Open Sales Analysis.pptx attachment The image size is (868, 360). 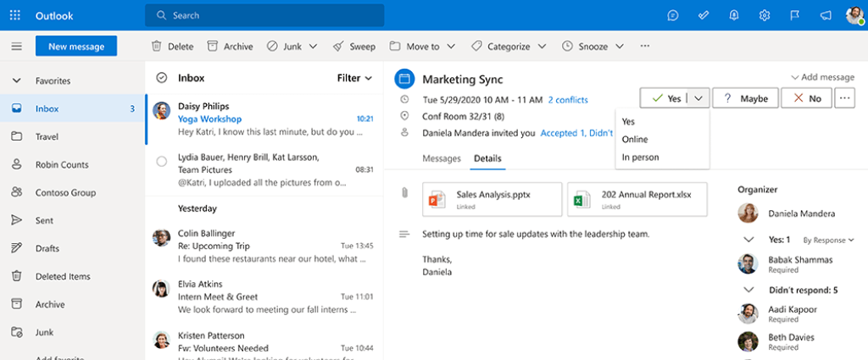(x=492, y=199)
